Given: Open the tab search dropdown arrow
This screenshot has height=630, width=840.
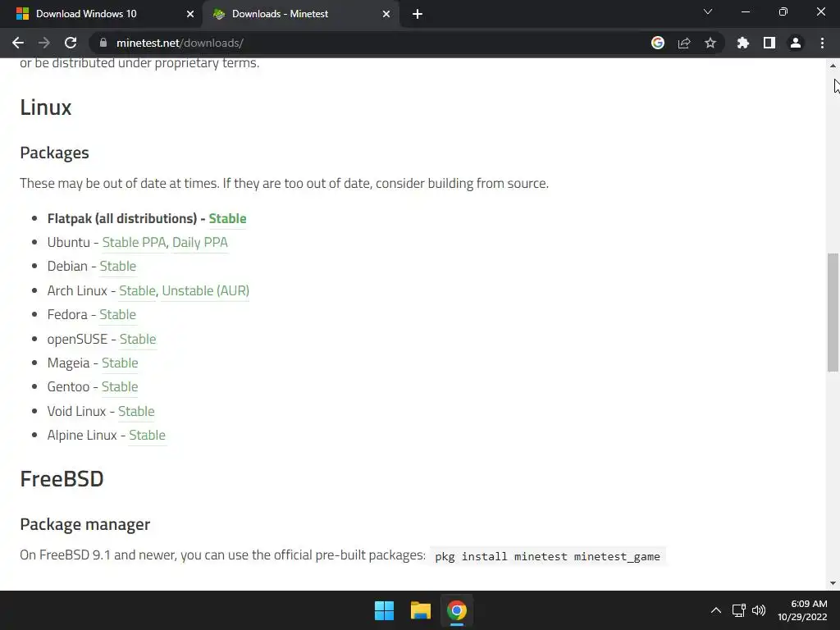Looking at the screenshot, I should [708, 11].
